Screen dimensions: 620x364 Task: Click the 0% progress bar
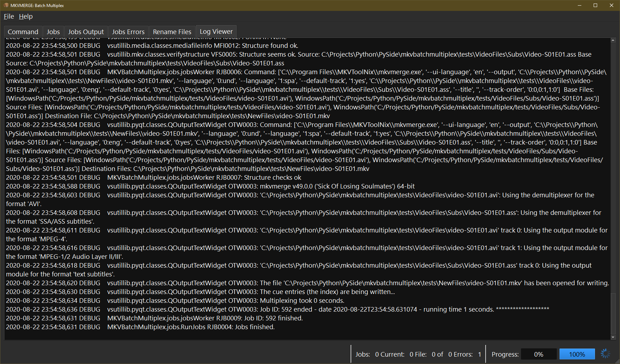[538, 354]
